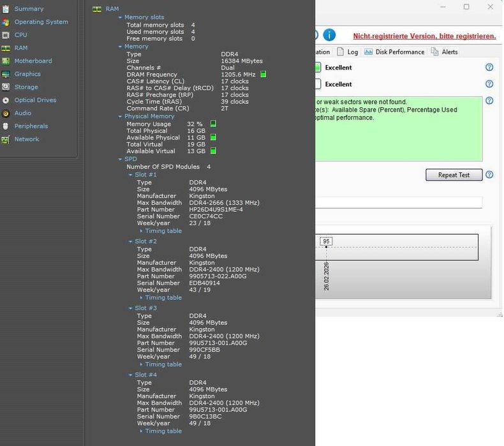The height and width of the screenshot is (446, 504).
Task: Collapse the Physical Memory section
Action: (120, 116)
